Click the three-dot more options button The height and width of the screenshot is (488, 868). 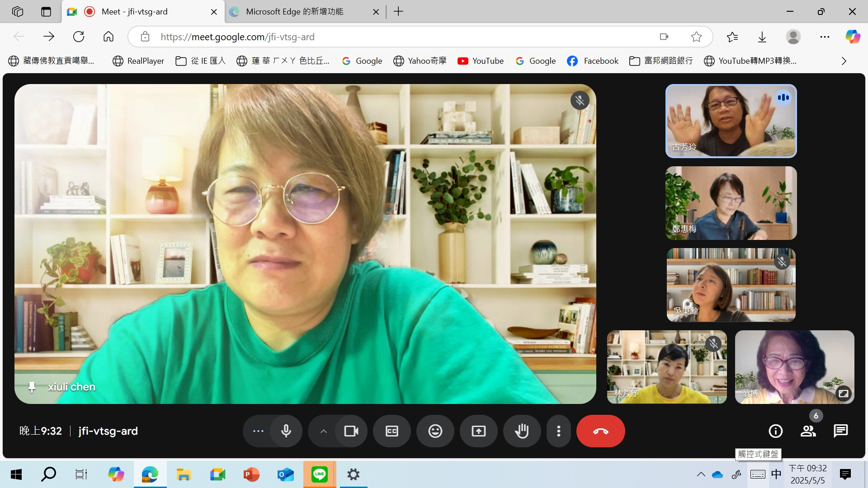pos(559,431)
